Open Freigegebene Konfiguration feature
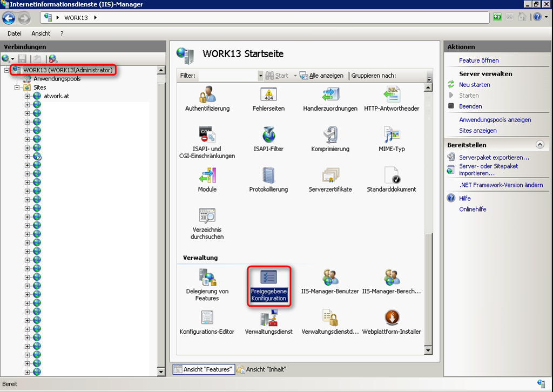Screen dimensions: 553x392 click(x=268, y=286)
